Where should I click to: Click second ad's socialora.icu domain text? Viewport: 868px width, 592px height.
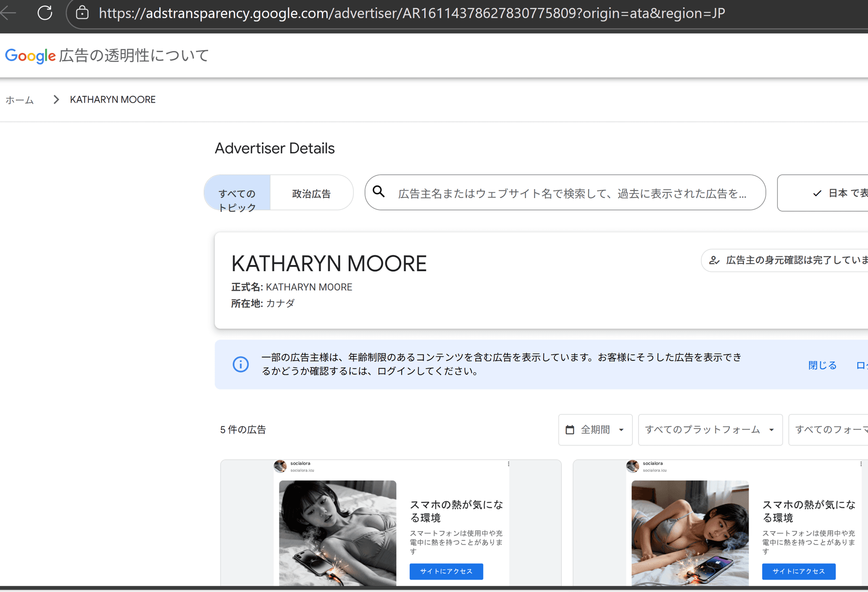[x=655, y=470]
